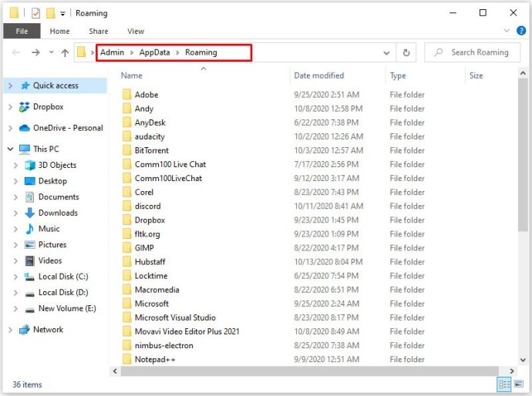532x396 pixels.
Task: Click AppData in the address path
Action: click(154, 52)
